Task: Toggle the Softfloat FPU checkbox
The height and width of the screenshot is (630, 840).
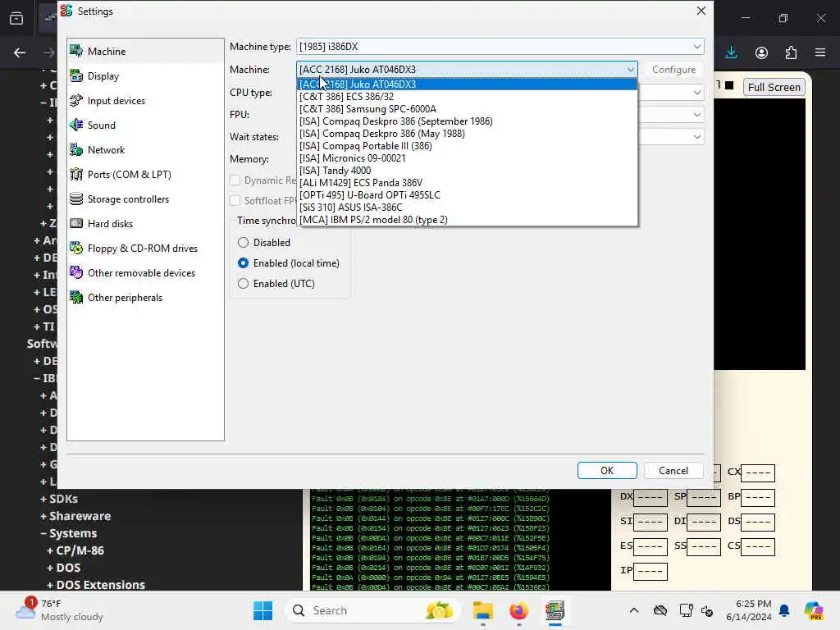Action: [235, 200]
